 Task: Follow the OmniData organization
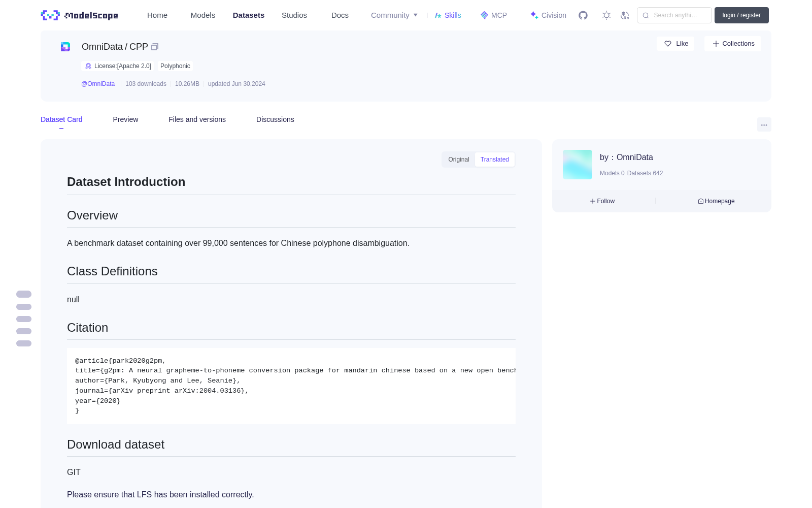[602, 201]
